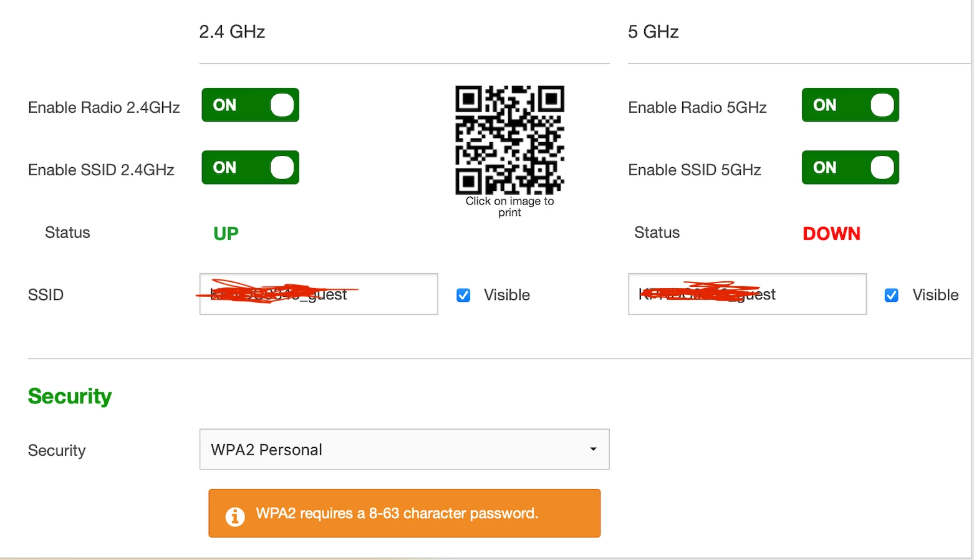Click the green UP status text
Viewport: 974px width, 560px height.
tap(226, 233)
